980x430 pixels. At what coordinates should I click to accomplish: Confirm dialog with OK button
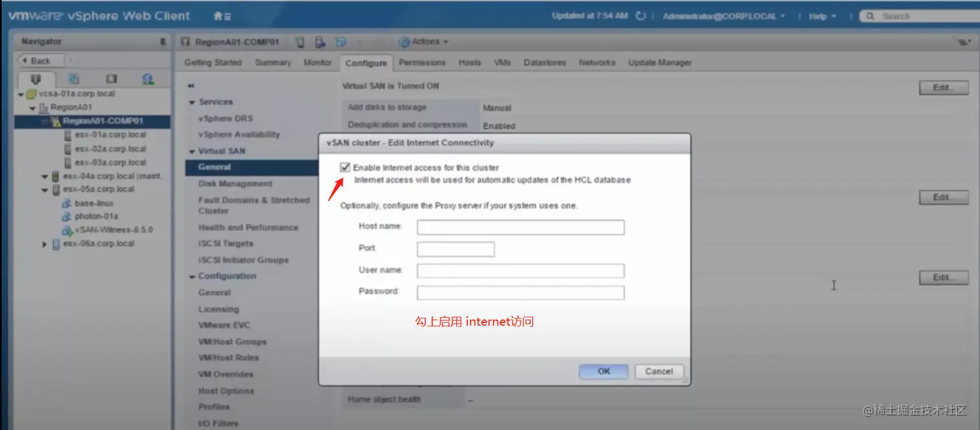603,372
